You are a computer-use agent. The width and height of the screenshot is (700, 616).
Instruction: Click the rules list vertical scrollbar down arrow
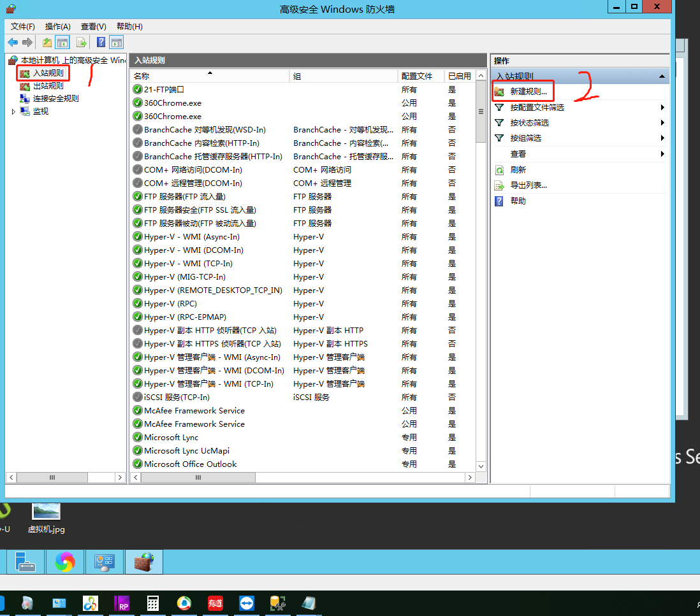pos(481,466)
